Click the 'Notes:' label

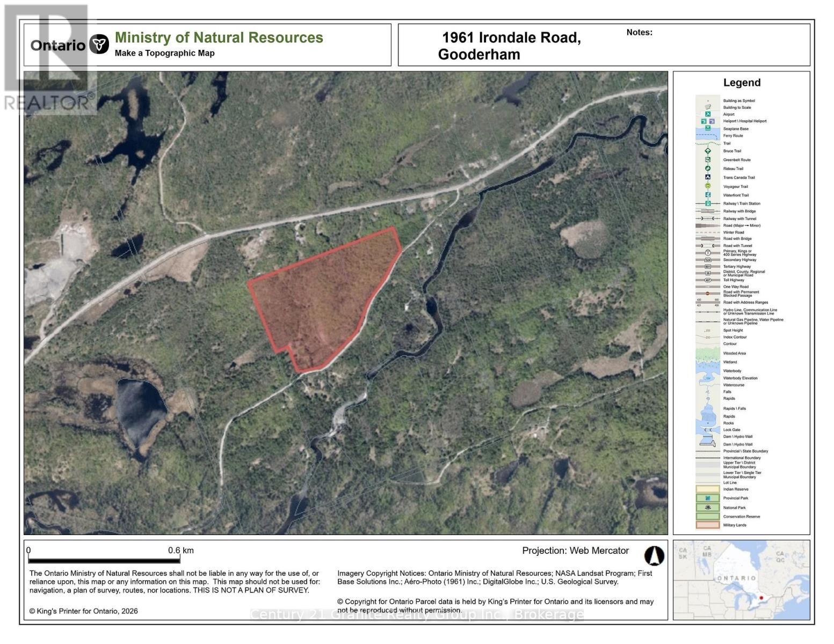coord(639,32)
